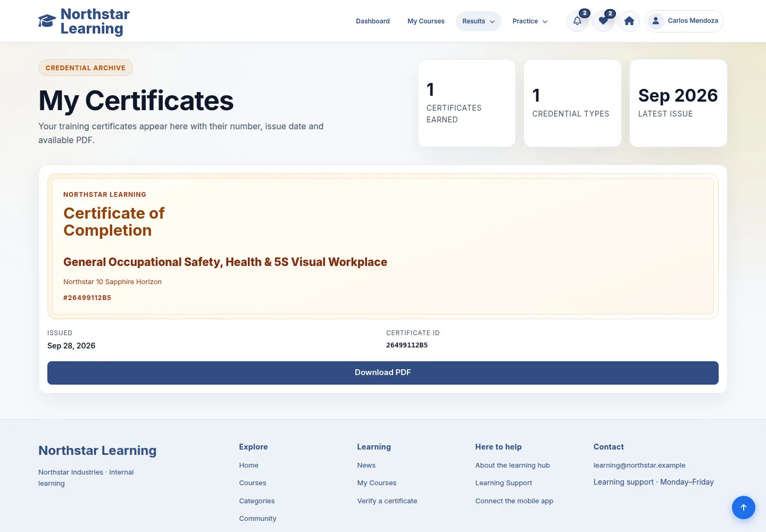
Task: Open the Learning Support footer link
Action: click(504, 483)
